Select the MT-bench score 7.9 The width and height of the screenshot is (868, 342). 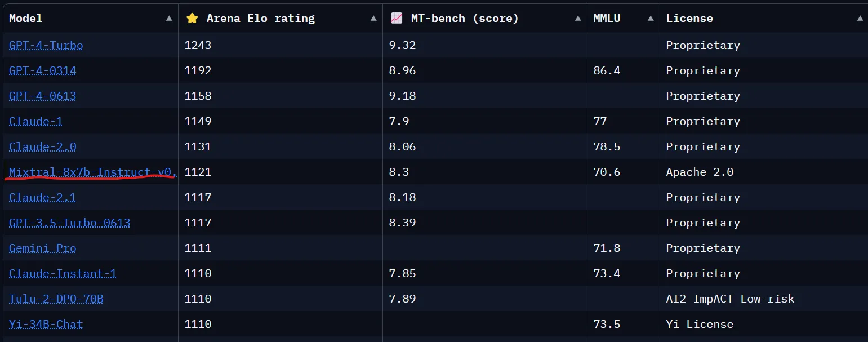[399, 121]
